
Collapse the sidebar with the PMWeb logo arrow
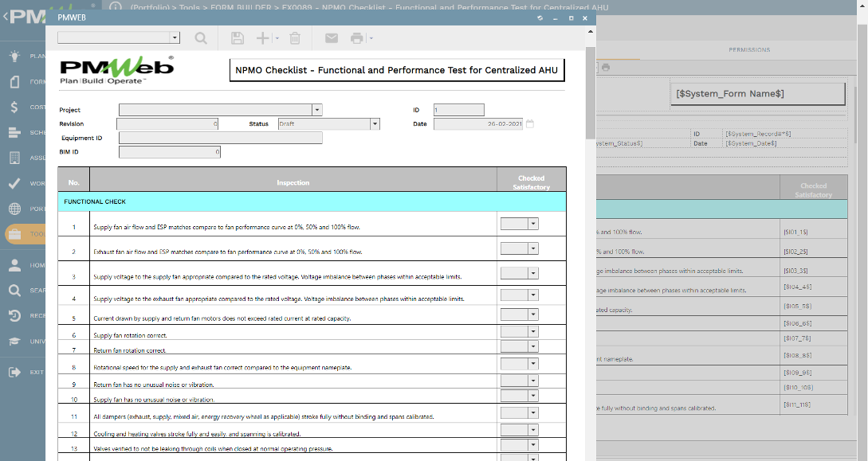pos(6,17)
